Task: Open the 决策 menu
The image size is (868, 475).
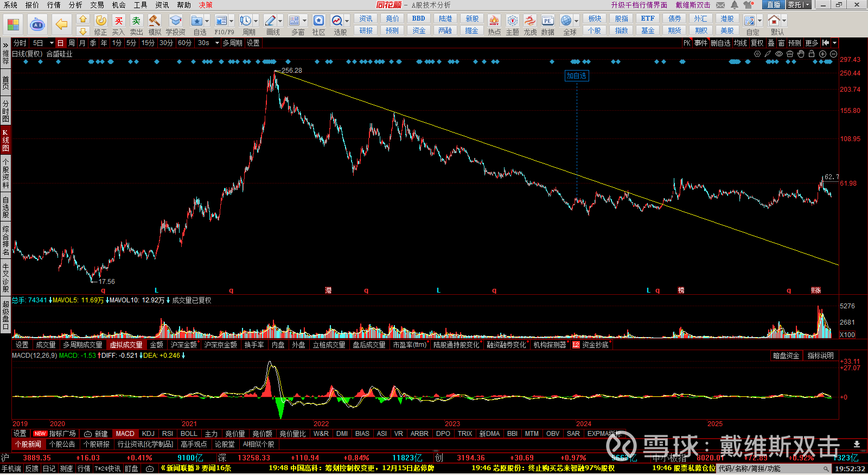Action: (x=206, y=5)
